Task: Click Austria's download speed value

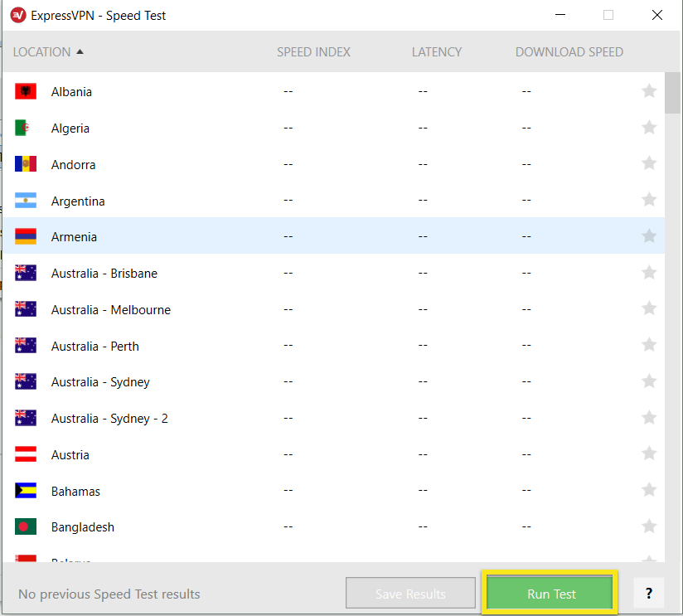Action: 526,454
